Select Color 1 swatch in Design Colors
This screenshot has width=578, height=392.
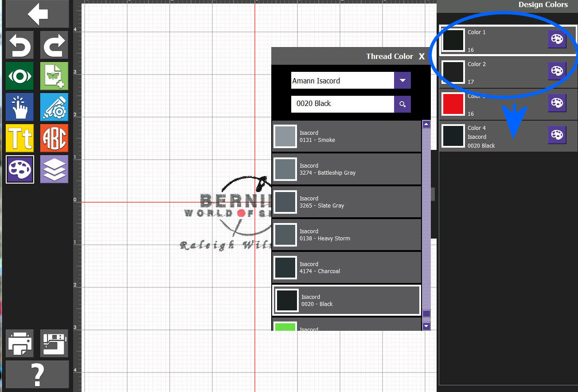coord(453,40)
